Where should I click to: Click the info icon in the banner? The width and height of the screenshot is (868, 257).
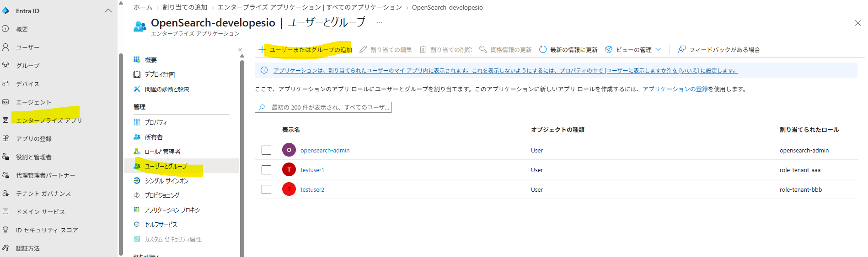(x=264, y=70)
